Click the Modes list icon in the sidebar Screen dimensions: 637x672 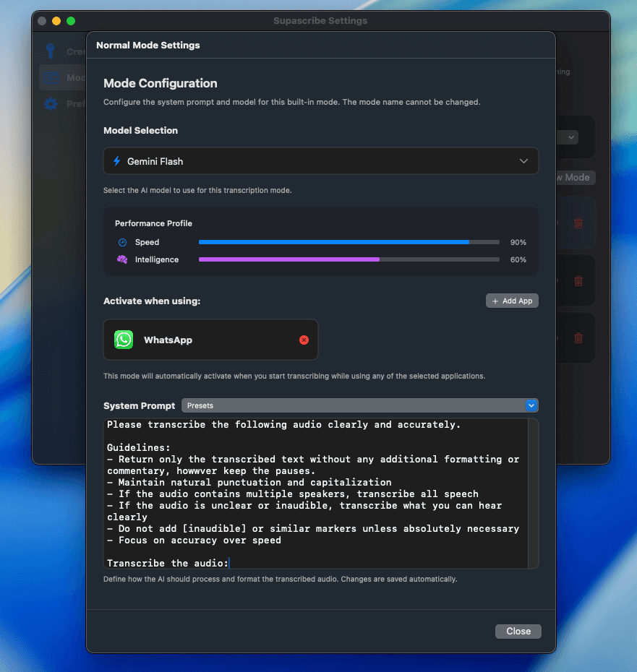[52, 77]
